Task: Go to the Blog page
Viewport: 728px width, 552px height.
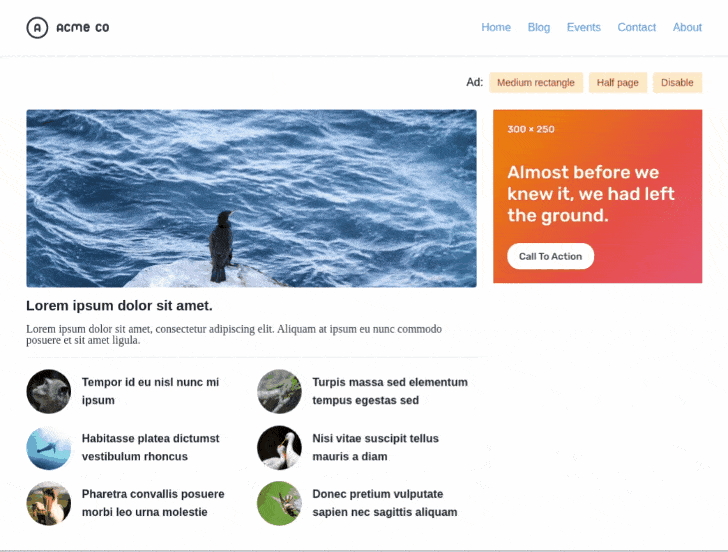Action: pyautogui.click(x=539, y=27)
